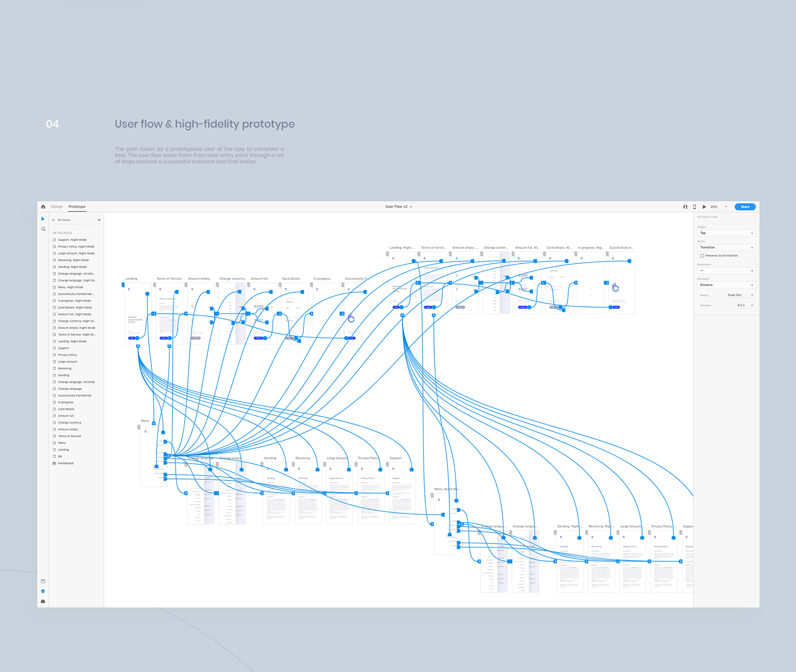Open the Libraries panel icon
Viewport: 796px width, 672px height.
pyautogui.click(x=43, y=581)
